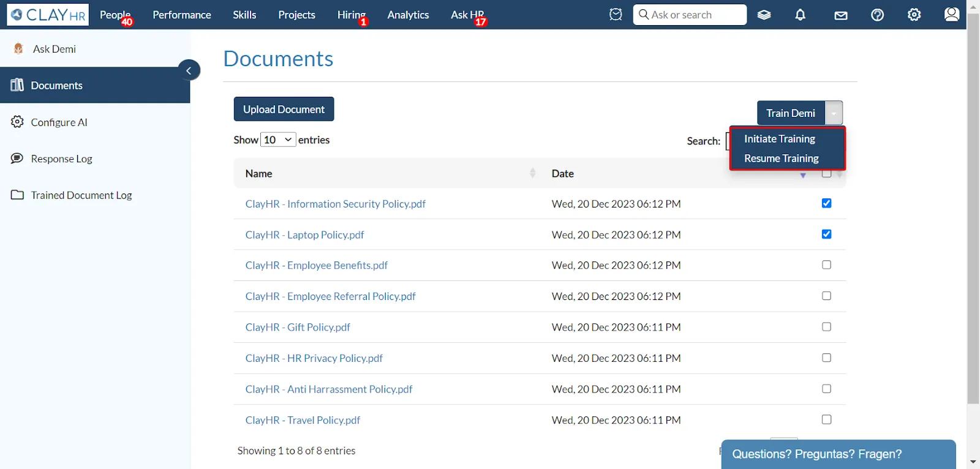Click the magnifier icon in search box
This screenshot has width=980, height=469.
[644, 14]
